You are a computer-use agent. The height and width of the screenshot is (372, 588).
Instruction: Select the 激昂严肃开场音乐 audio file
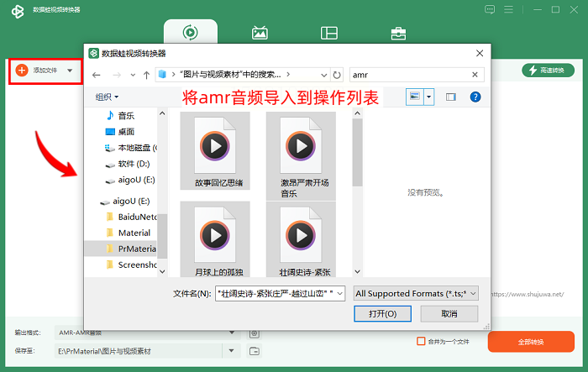click(301, 155)
